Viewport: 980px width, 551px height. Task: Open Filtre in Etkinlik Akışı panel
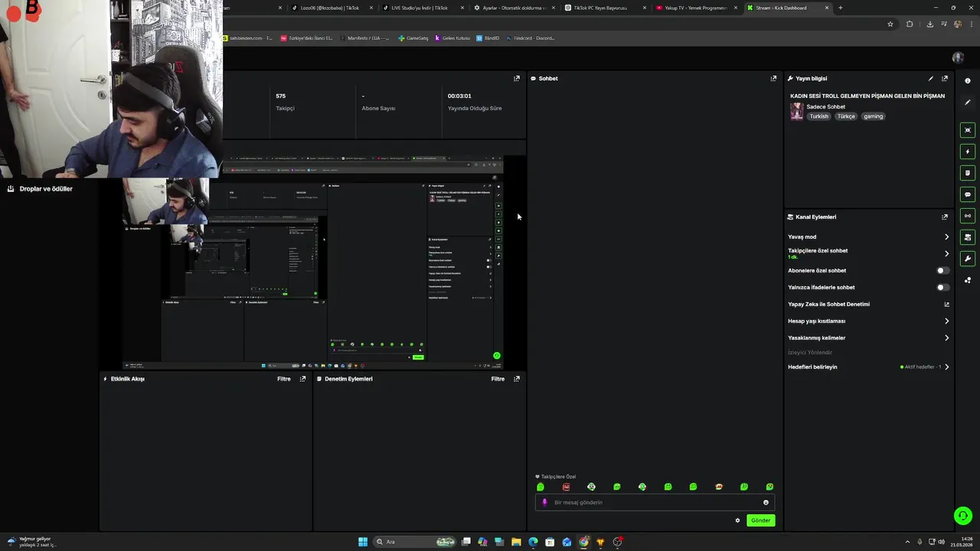[x=284, y=379]
